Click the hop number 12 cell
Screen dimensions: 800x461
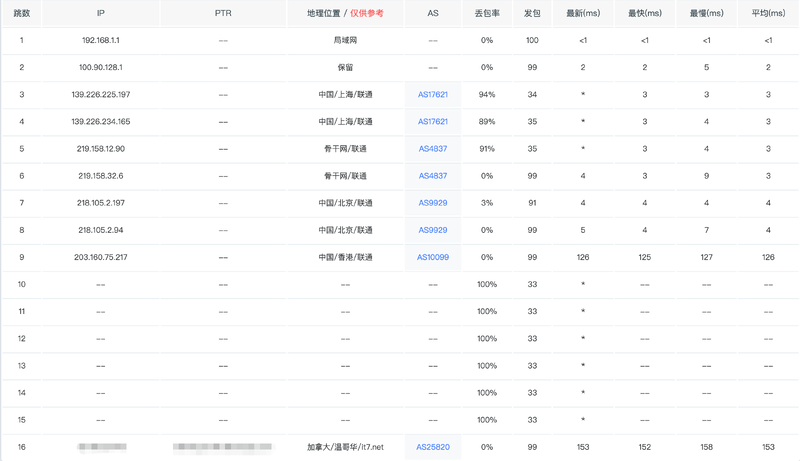pyautogui.click(x=21, y=338)
